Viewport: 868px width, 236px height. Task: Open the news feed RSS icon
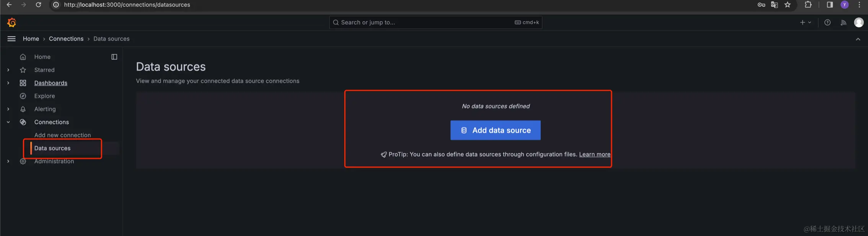(844, 23)
